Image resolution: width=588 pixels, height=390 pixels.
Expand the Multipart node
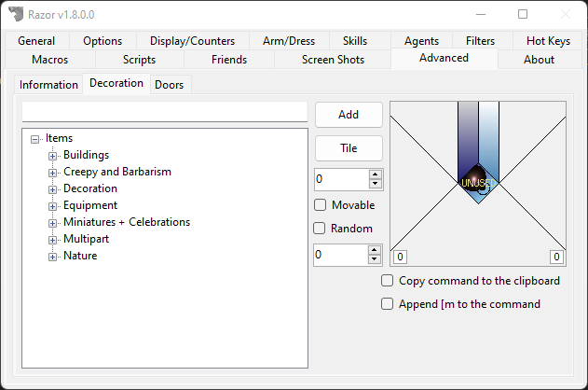[52, 240]
